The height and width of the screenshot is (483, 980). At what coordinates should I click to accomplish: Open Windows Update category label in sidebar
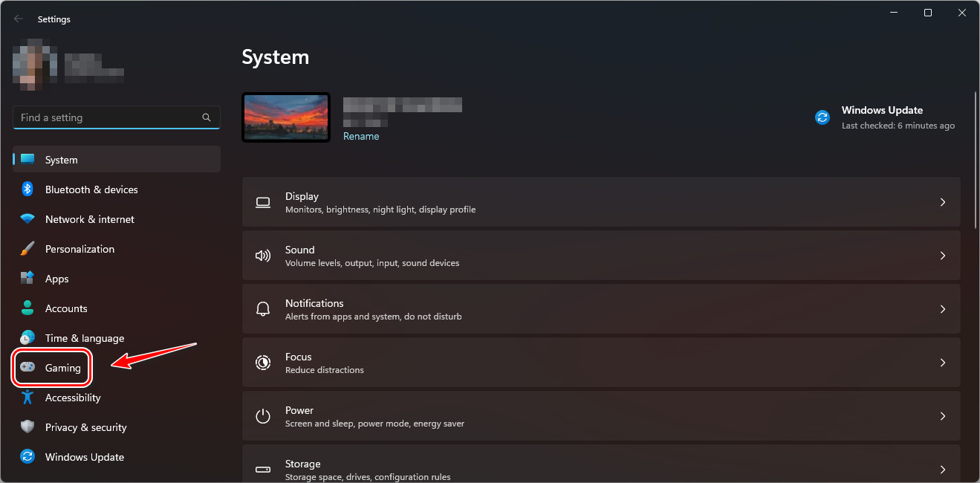coord(85,457)
